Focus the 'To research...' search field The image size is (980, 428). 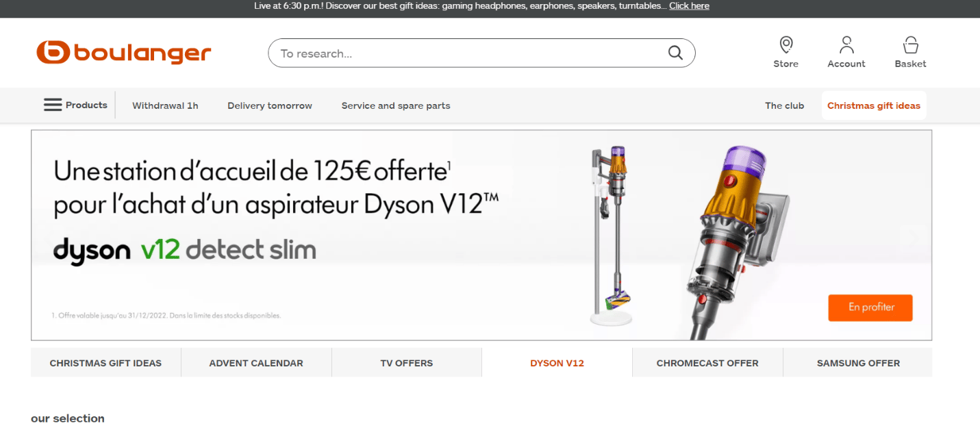click(481, 53)
